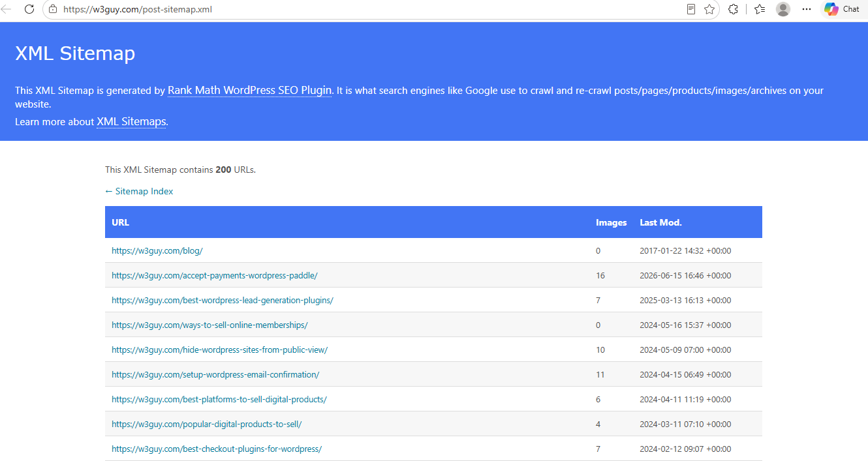Click date 2024-05-09 07:00 +00:00

[x=685, y=349]
